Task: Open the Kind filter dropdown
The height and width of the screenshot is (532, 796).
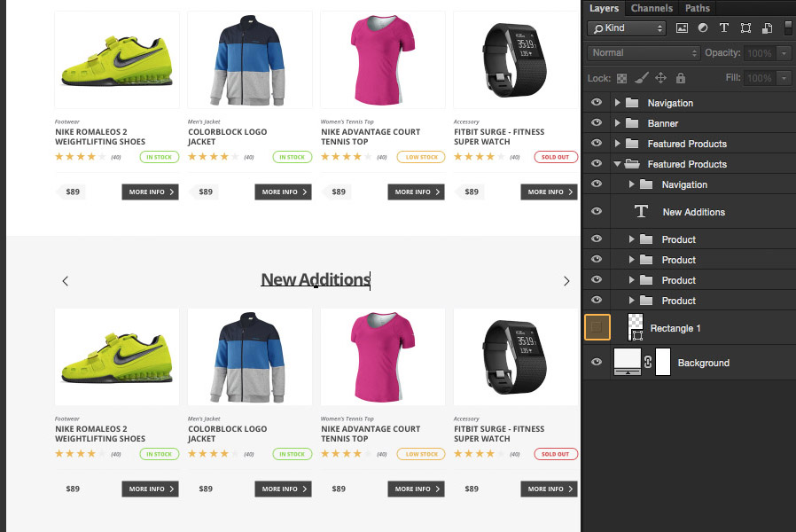Action: coord(627,27)
